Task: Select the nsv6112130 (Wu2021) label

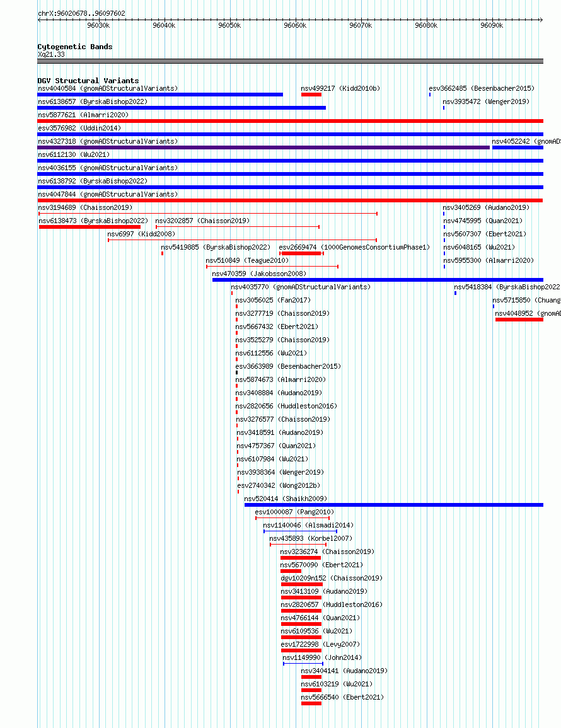Action: 74,154
